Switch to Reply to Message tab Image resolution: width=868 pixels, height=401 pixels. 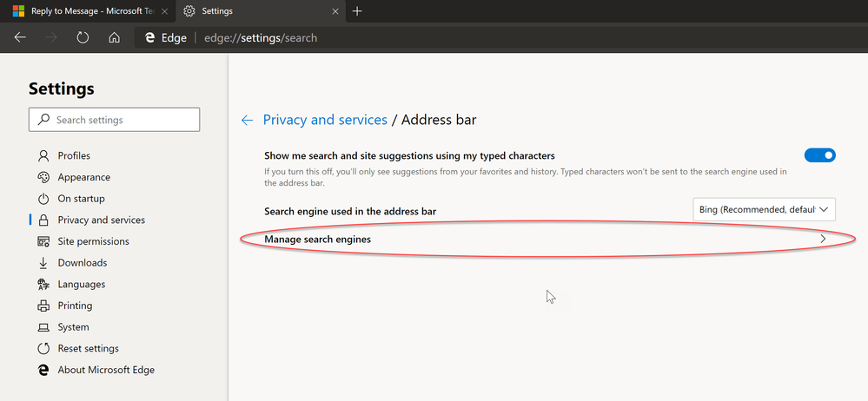[x=88, y=11]
